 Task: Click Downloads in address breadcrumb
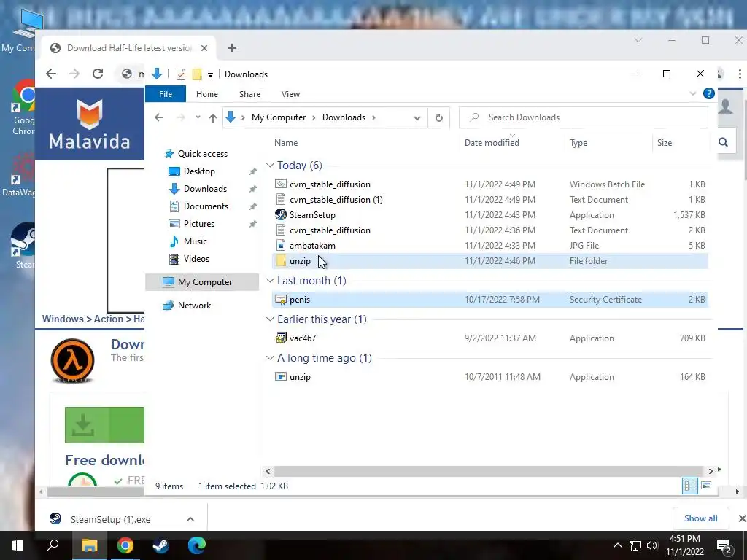(x=344, y=117)
